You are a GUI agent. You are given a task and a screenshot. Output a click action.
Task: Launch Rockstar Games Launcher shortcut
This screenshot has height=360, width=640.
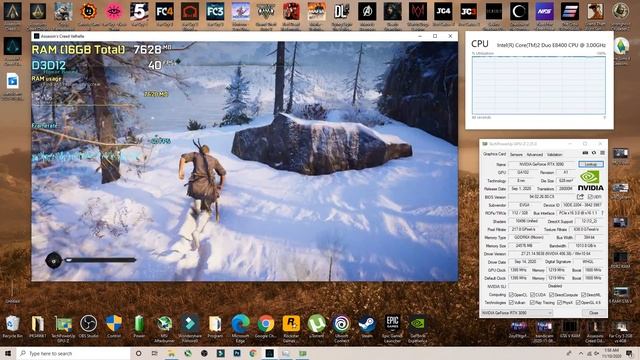click(291, 324)
